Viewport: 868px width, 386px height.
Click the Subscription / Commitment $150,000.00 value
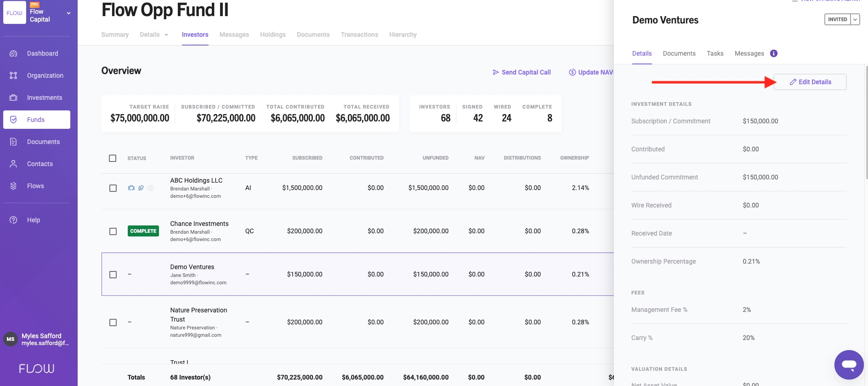[760, 121]
